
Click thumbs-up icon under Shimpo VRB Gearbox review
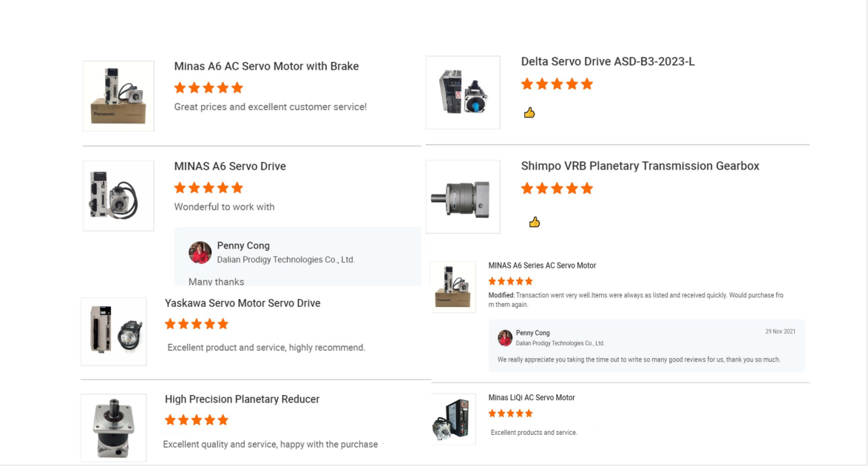click(x=535, y=222)
